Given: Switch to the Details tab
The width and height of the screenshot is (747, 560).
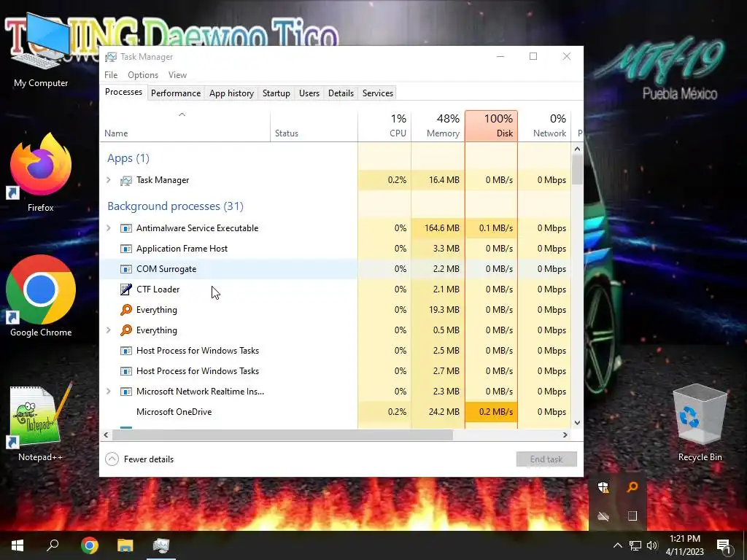Looking at the screenshot, I should (x=341, y=93).
